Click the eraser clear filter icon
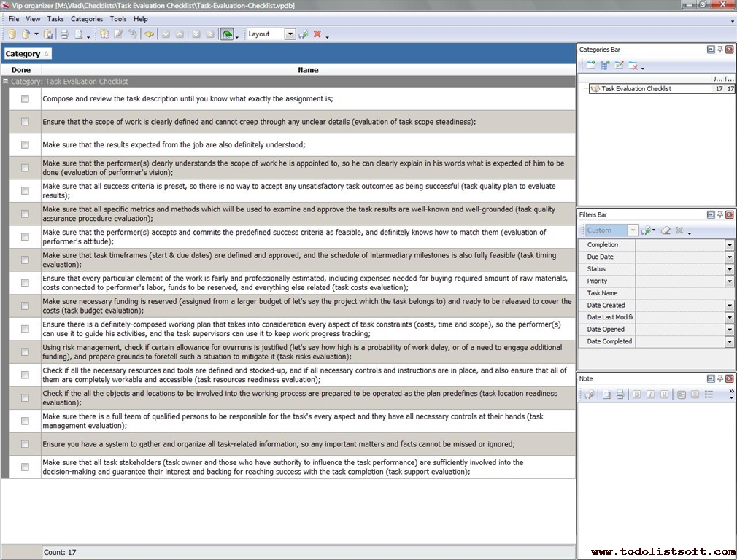737x560 pixels. pos(665,230)
